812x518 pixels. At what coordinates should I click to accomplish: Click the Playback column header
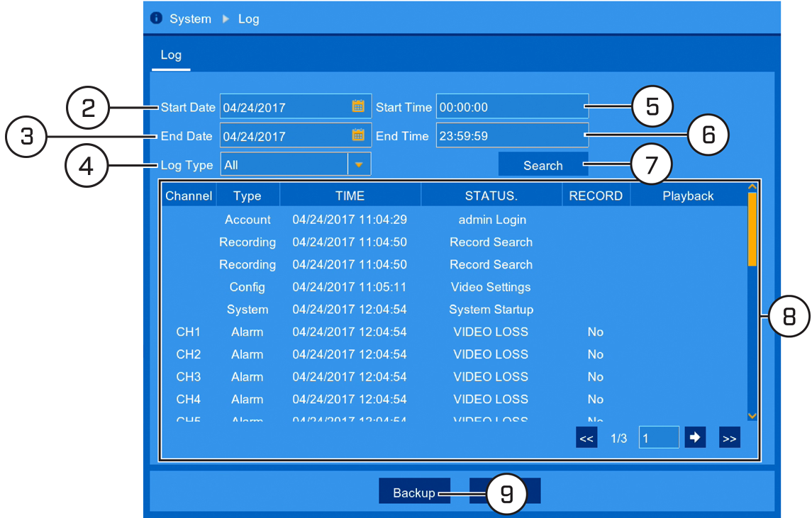tap(688, 196)
